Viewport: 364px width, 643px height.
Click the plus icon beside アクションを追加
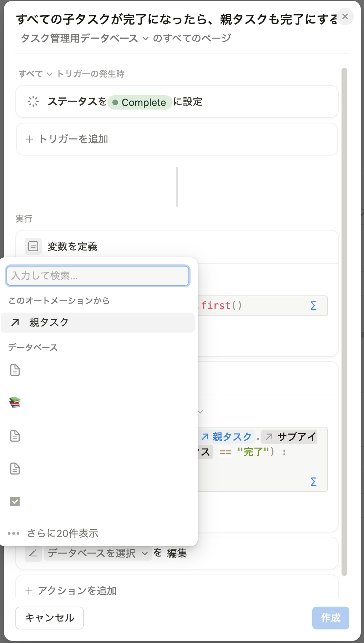(29, 591)
